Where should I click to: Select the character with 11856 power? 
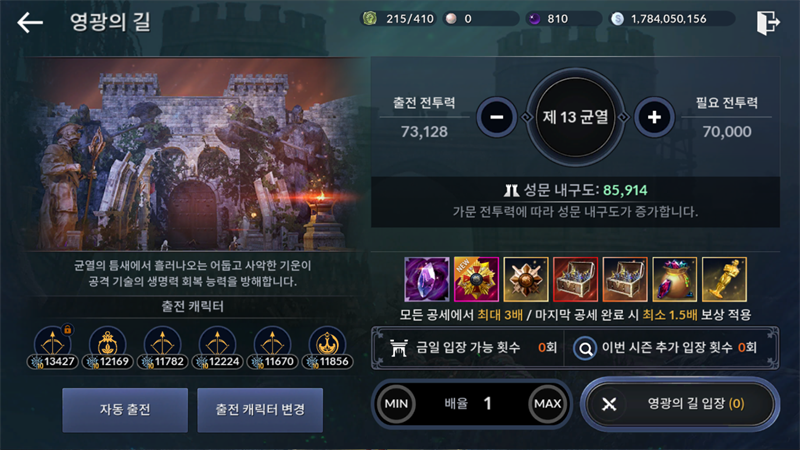tap(328, 348)
